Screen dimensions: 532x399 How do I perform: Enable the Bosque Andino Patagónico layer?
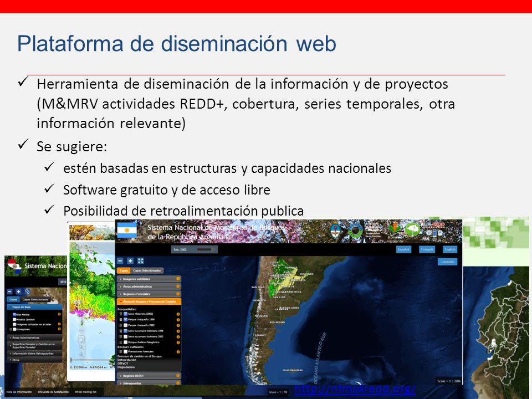(x=126, y=342)
